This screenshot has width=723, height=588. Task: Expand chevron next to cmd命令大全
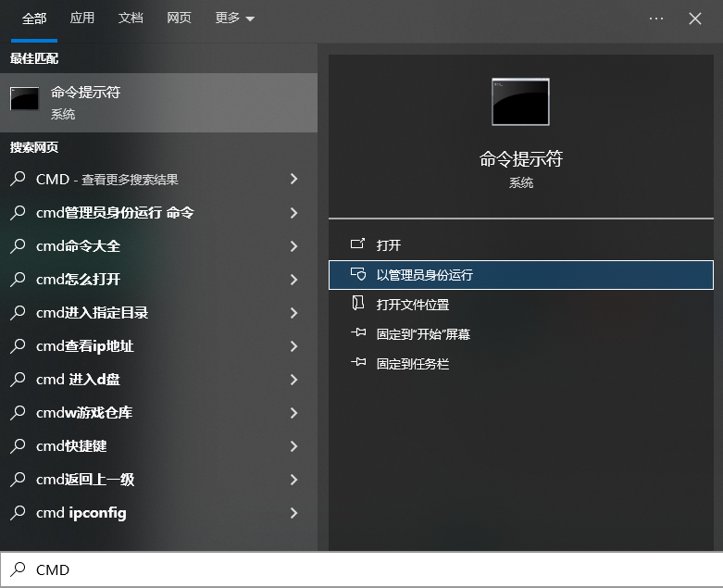tap(293, 246)
